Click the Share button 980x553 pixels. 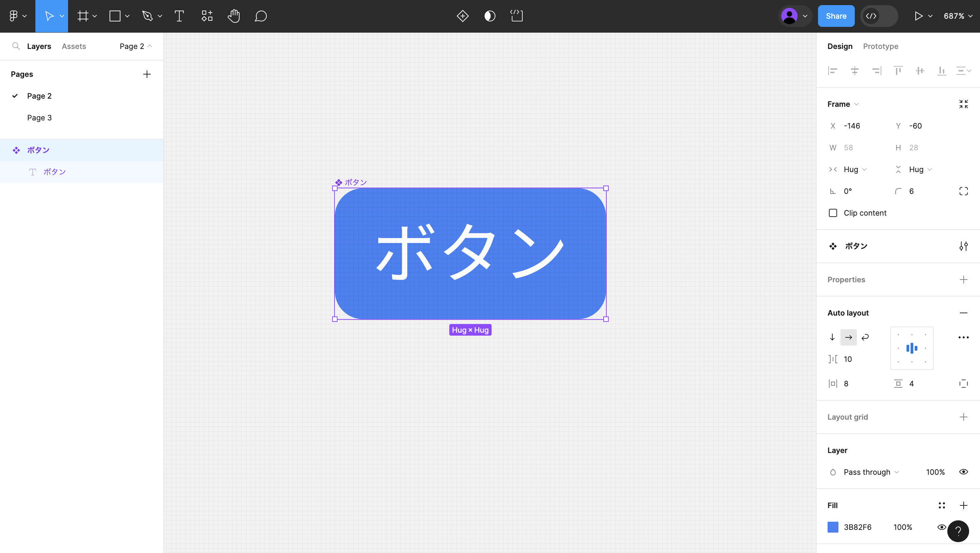coord(836,16)
